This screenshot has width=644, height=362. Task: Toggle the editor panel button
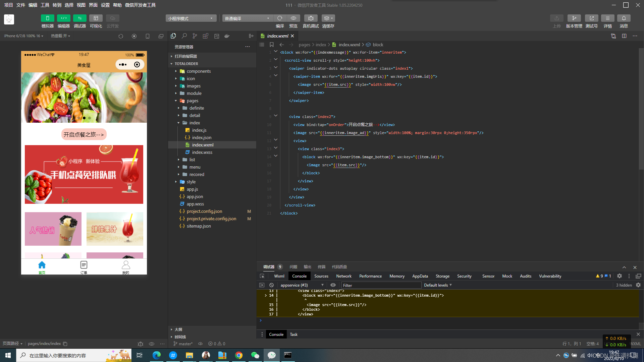(x=63, y=18)
